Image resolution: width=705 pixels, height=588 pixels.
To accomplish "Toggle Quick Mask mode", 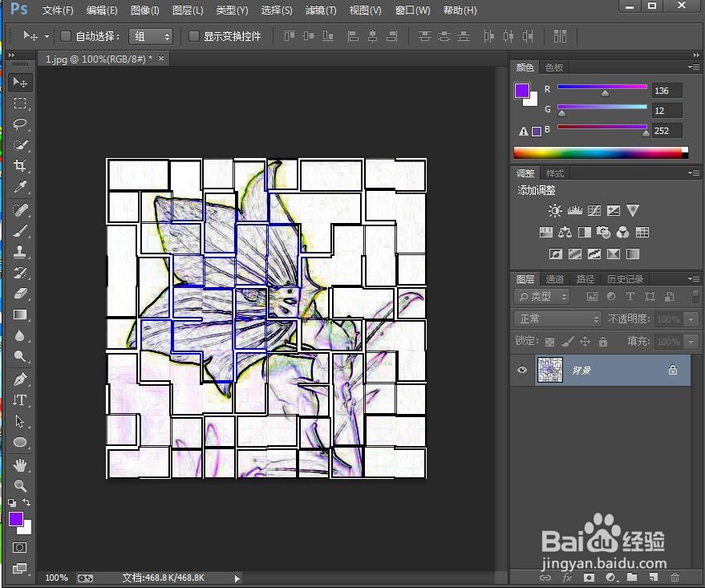I will 20,547.
